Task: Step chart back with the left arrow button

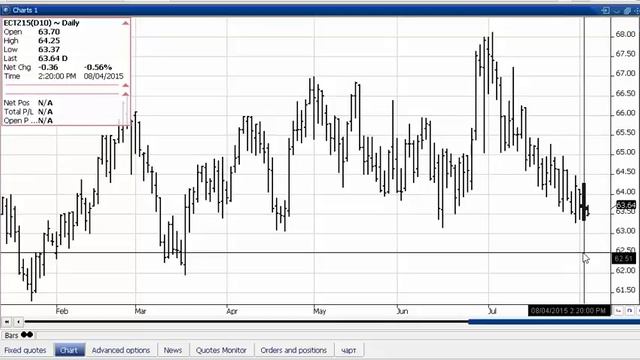Action: tap(18, 322)
